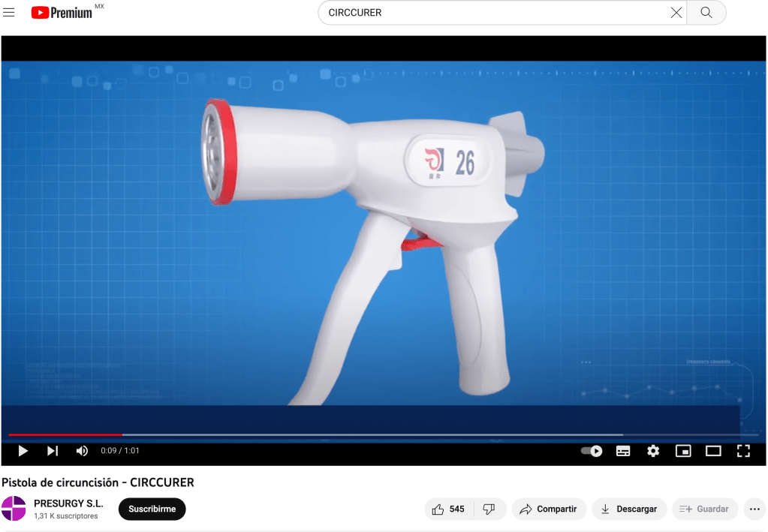The width and height of the screenshot is (768, 532).
Task: Open the hamburger guide menu
Action: coord(9,13)
